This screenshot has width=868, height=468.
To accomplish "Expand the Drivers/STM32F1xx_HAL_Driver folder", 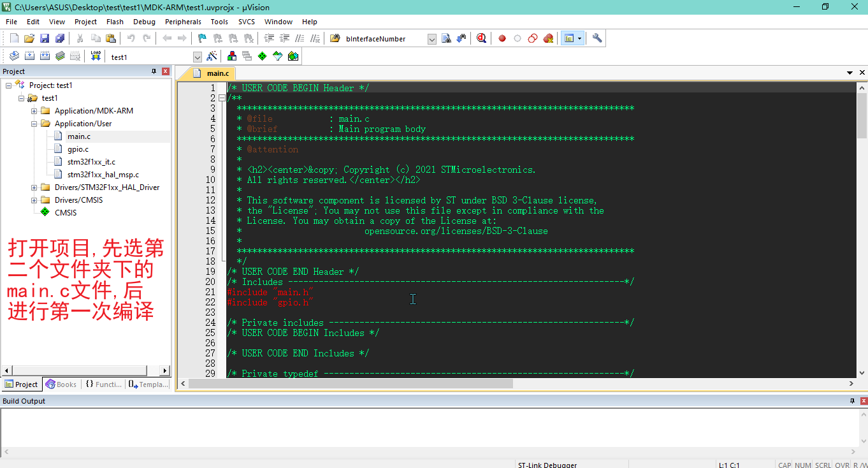I will coord(34,187).
